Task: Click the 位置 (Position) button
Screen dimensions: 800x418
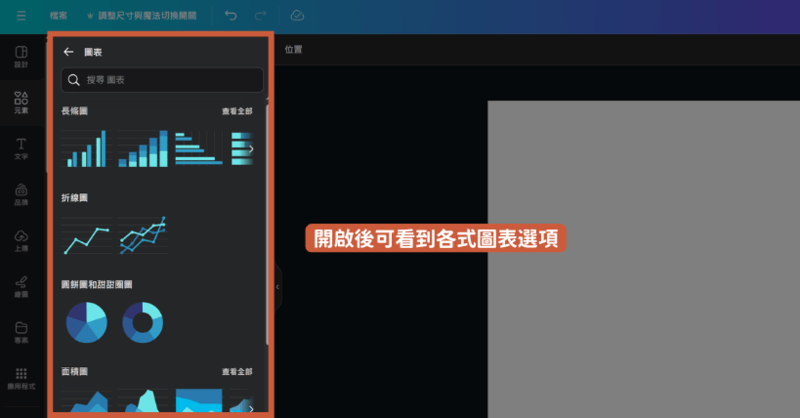Action: (294, 49)
